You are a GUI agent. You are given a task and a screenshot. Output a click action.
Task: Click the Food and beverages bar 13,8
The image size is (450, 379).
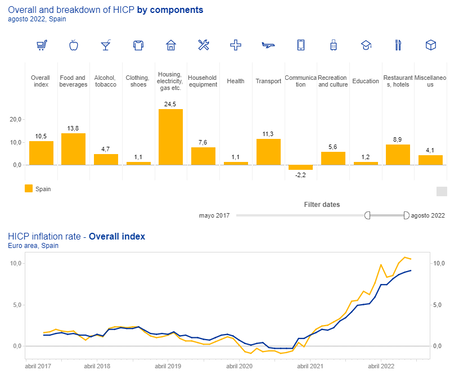(73, 149)
